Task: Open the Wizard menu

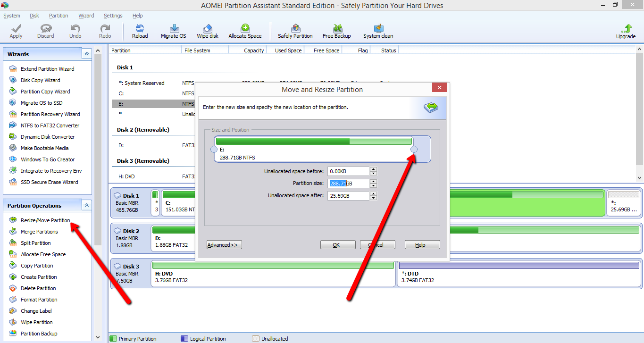Action: [86, 16]
